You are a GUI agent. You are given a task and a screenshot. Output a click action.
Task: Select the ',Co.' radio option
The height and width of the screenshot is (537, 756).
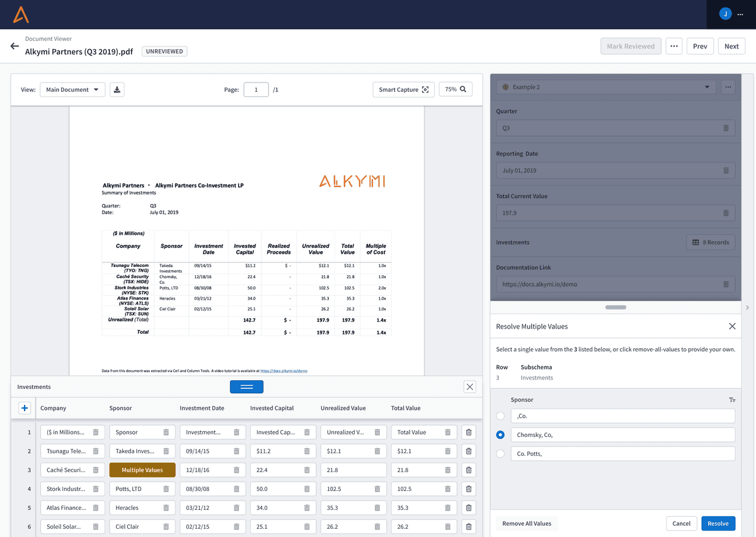tap(500, 416)
